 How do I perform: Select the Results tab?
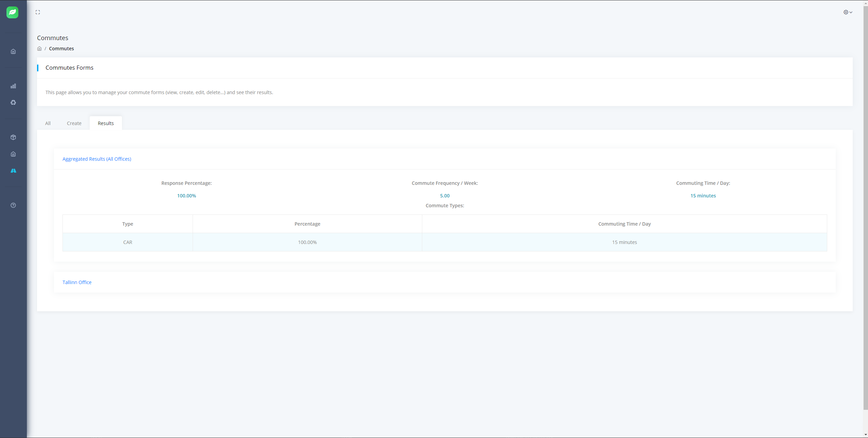(106, 123)
